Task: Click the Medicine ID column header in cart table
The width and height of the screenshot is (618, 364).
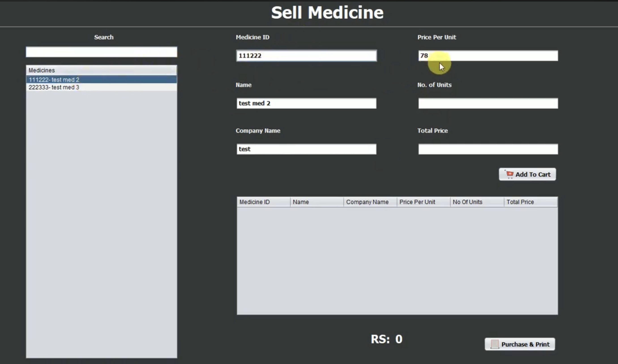Action: tap(263, 202)
